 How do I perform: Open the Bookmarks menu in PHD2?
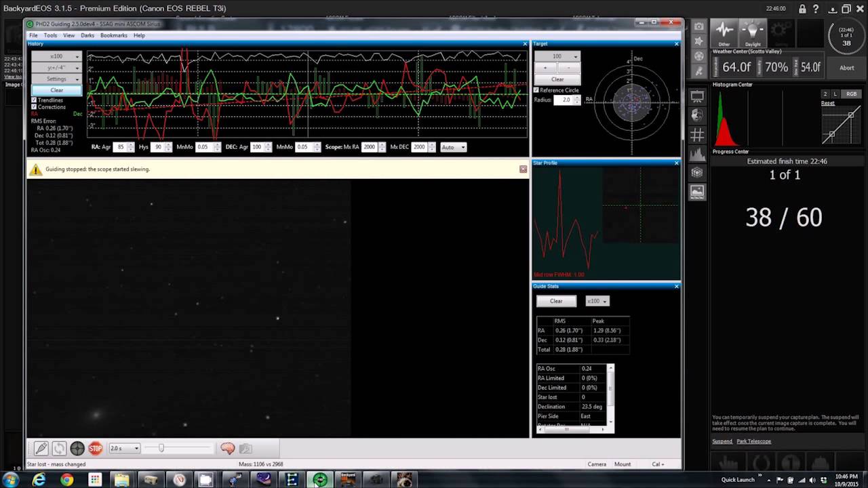(x=113, y=35)
